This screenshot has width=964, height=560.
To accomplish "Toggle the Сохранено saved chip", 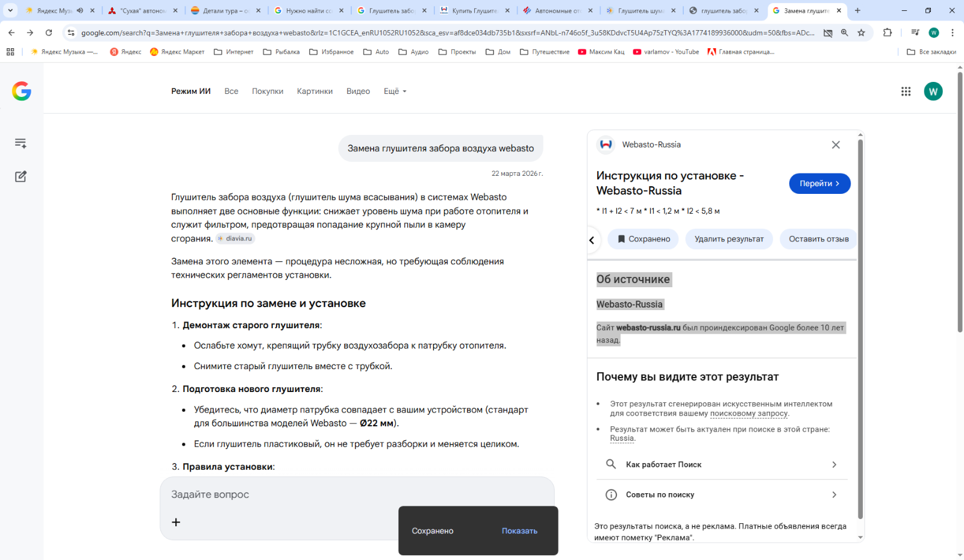I will tap(643, 239).
